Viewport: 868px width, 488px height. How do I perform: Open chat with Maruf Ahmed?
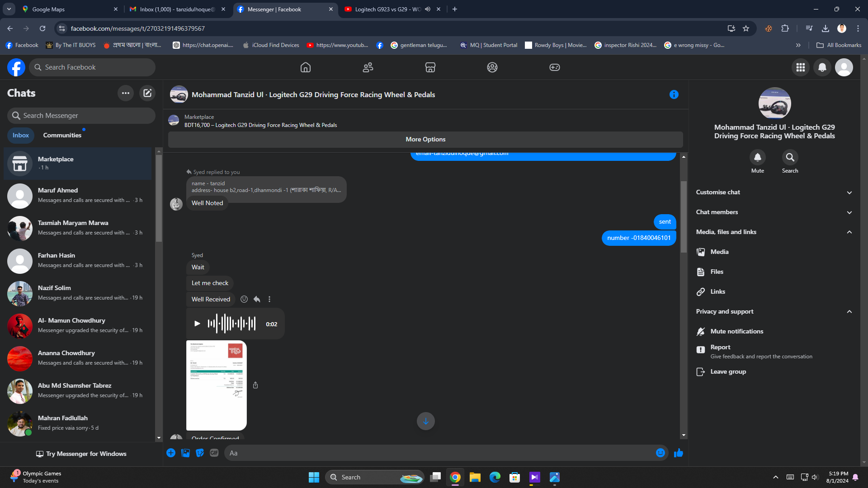(x=78, y=196)
